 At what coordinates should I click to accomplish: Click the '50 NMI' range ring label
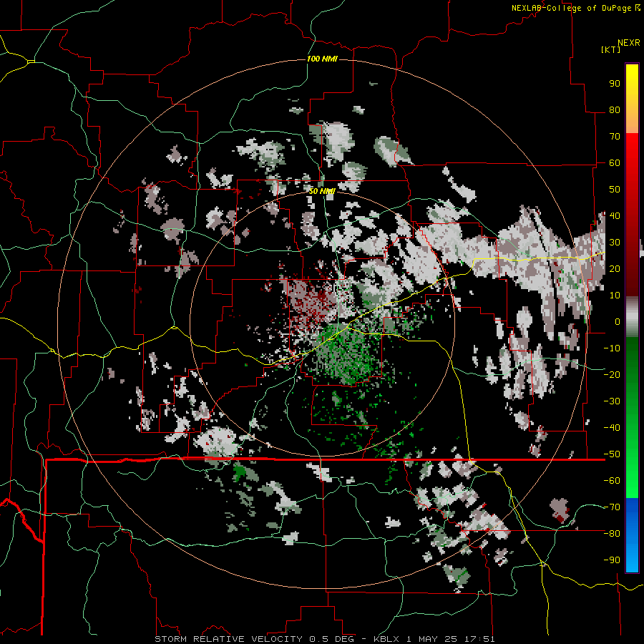(322, 191)
